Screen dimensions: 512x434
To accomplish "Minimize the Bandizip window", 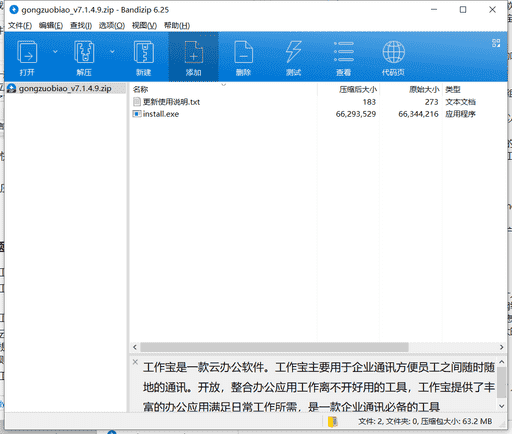I will click(x=434, y=10).
